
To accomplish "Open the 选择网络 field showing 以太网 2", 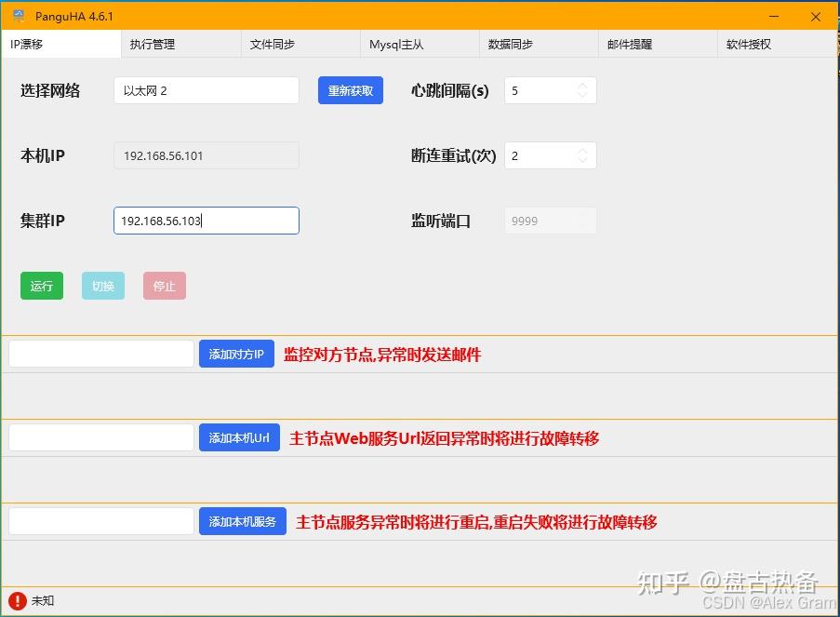I will pos(206,90).
